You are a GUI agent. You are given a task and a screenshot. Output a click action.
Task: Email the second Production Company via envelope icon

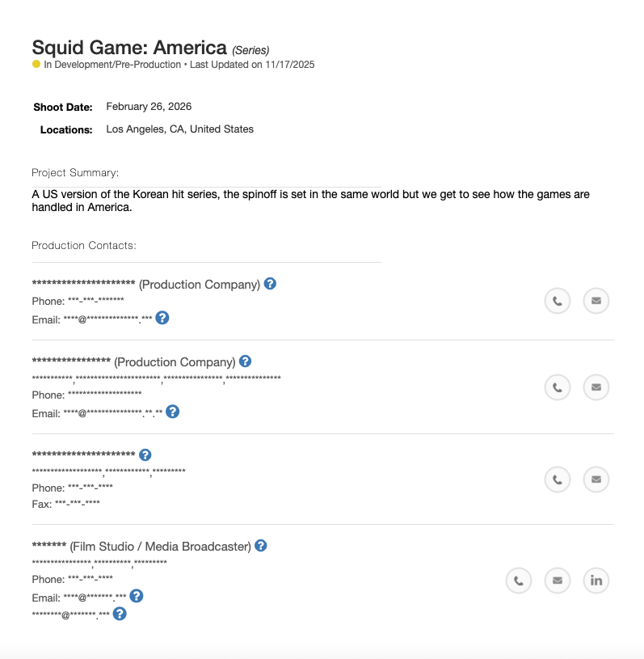(596, 387)
